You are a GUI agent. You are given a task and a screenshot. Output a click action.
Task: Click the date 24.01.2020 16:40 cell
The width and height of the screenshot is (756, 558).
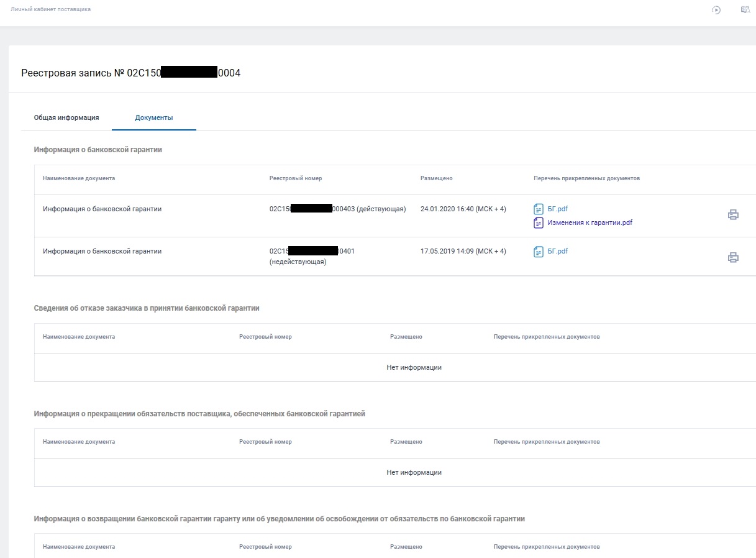tap(463, 209)
